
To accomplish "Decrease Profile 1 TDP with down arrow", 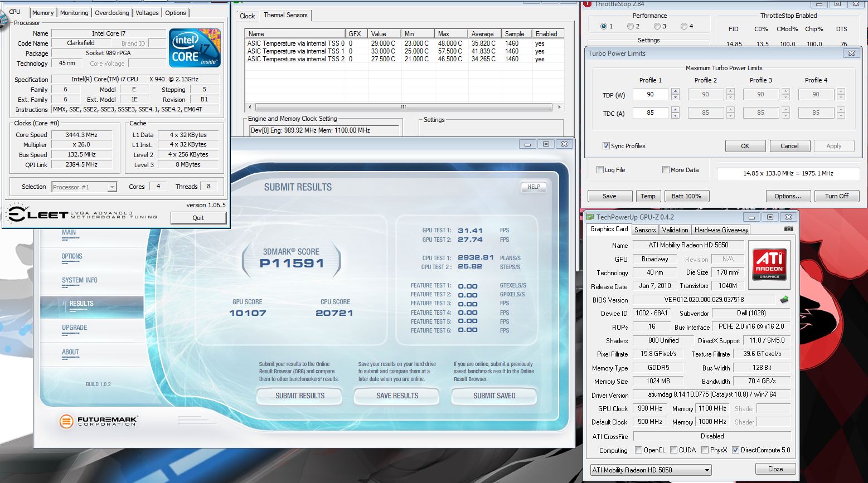I will 675,97.
